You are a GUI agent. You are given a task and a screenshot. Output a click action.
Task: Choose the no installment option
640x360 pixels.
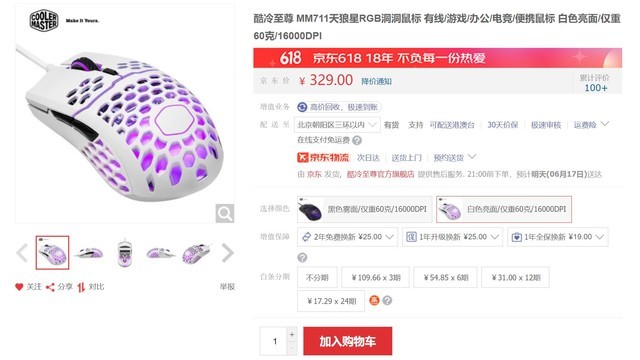pyautogui.click(x=317, y=278)
